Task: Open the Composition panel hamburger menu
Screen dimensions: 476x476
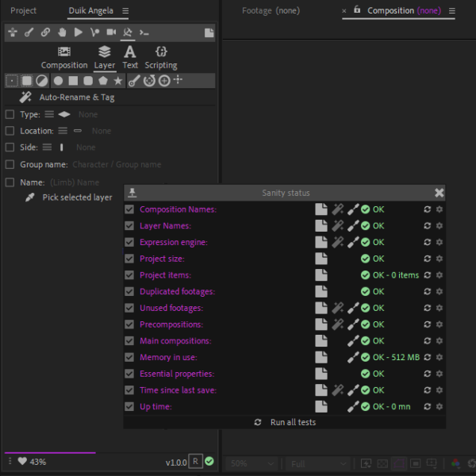Action: [x=452, y=11]
